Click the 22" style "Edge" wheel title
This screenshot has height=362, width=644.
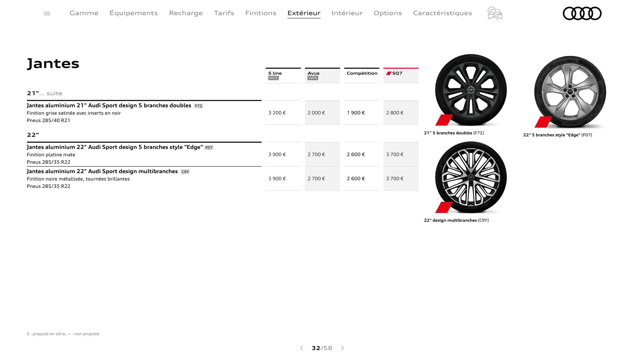pos(115,147)
